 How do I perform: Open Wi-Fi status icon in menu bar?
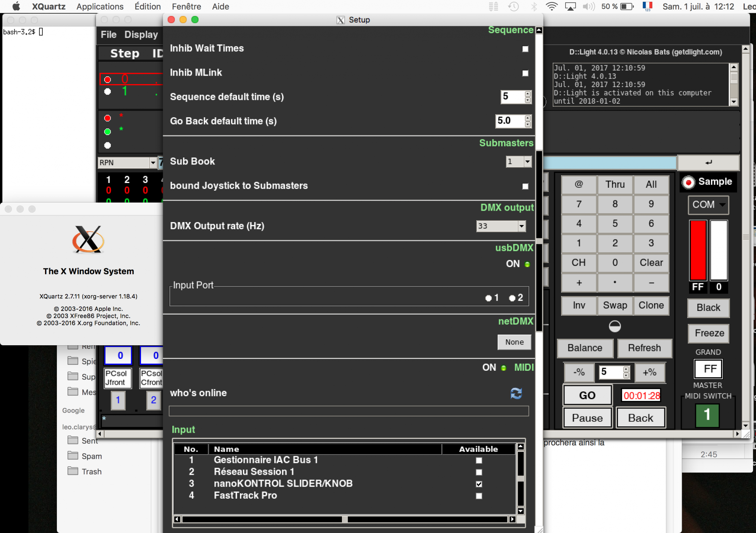551,6
